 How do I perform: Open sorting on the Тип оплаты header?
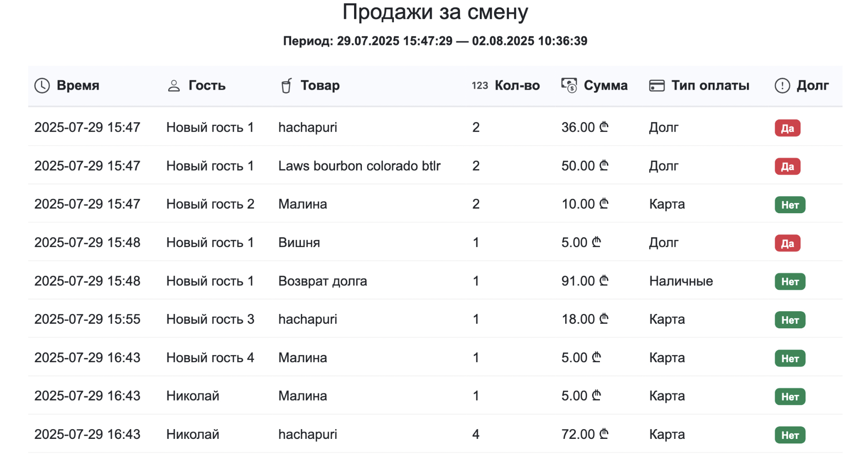[710, 85]
